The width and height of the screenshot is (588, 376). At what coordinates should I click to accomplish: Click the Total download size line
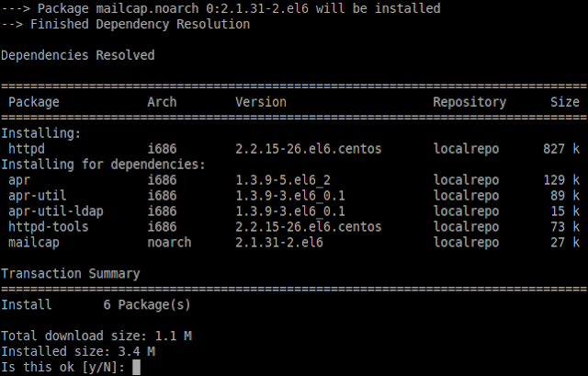pyautogui.click(x=96, y=336)
